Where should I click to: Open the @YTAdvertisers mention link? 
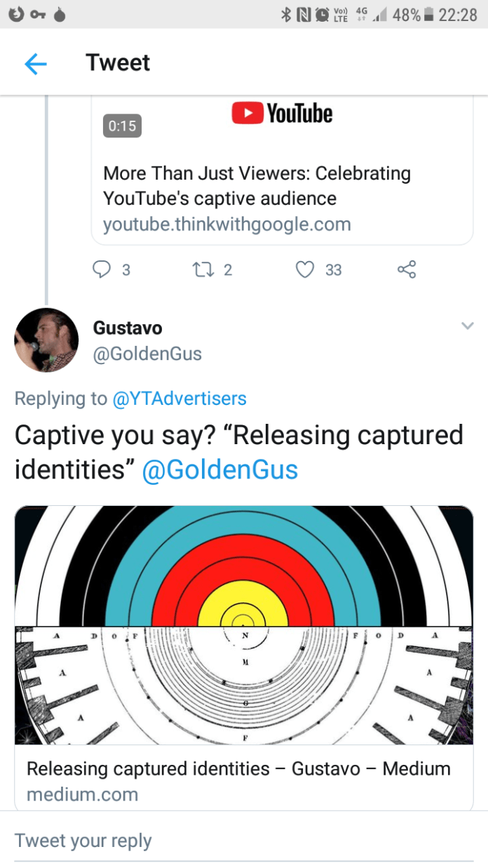pyautogui.click(x=179, y=399)
